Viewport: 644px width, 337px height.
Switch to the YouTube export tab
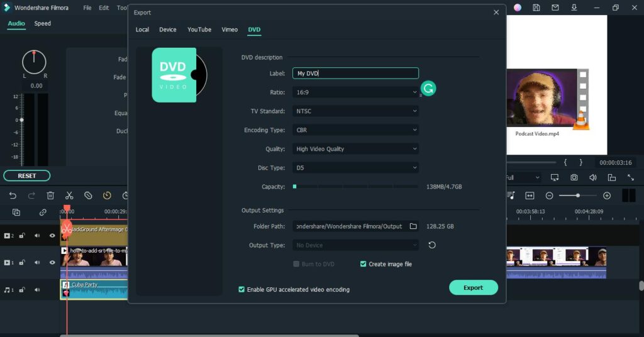[199, 30]
